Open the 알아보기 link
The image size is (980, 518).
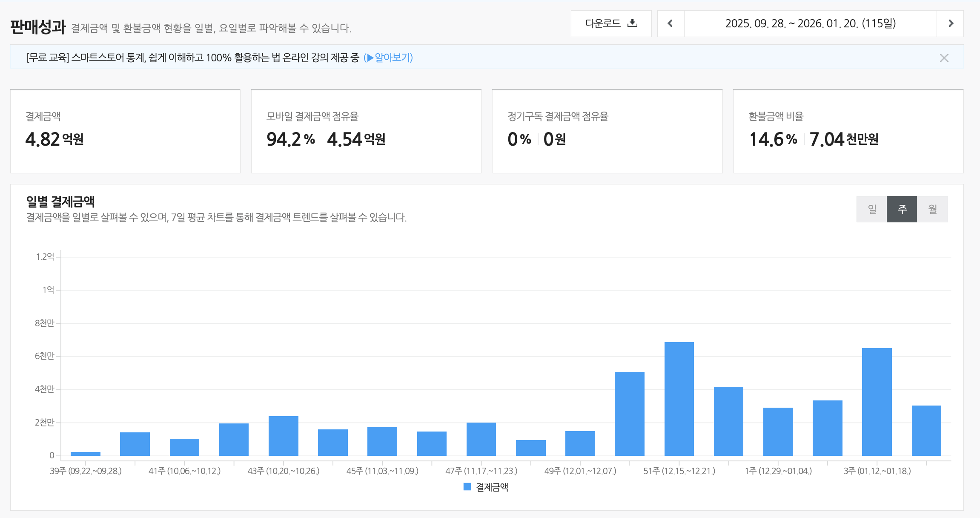click(x=393, y=58)
